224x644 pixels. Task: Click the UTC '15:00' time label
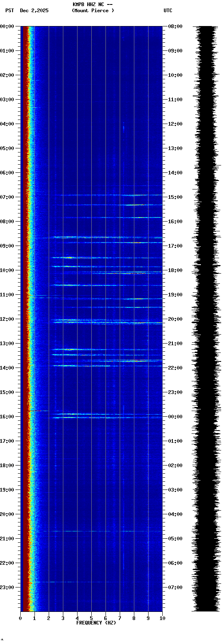[x=175, y=197]
